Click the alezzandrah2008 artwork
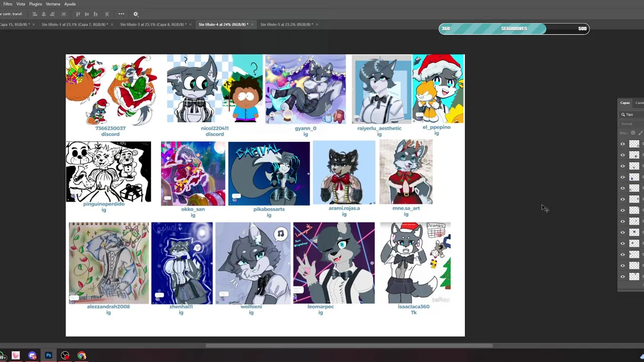 (x=109, y=263)
